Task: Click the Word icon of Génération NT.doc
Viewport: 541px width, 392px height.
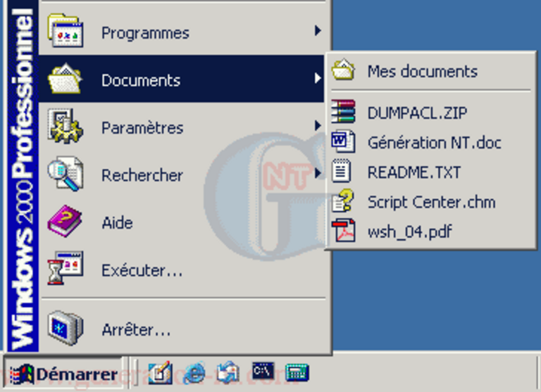Action: tap(343, 141)
